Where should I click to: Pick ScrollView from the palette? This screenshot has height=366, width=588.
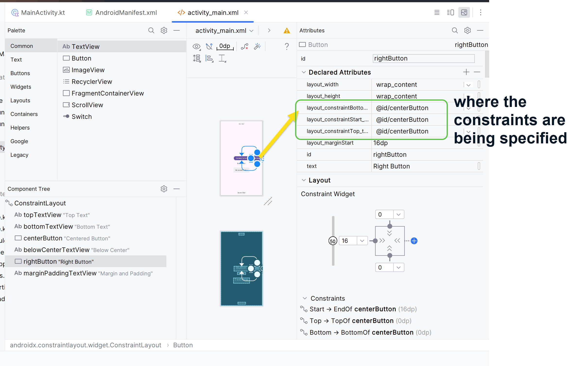pos(122,105)
